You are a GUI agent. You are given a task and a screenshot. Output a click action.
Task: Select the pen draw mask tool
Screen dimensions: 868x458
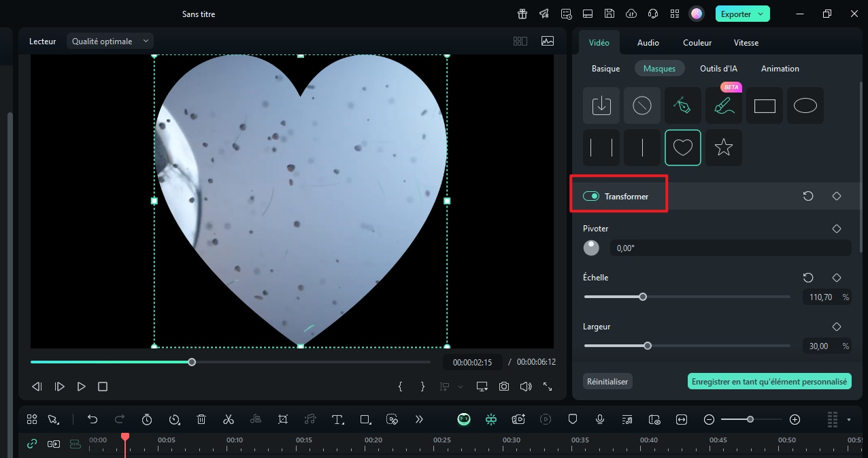tap(683, 105)
